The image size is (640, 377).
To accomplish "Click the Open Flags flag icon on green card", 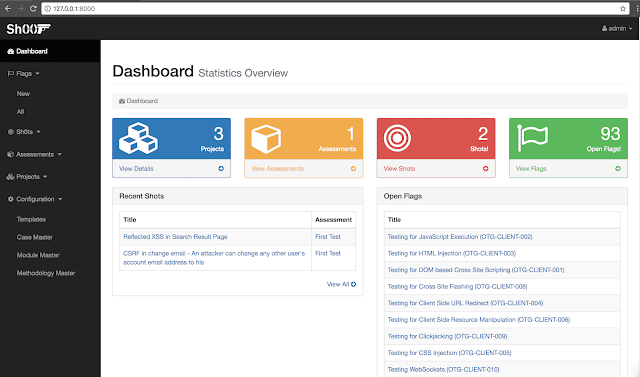I will pyautogui.click(x=532, y=138).
